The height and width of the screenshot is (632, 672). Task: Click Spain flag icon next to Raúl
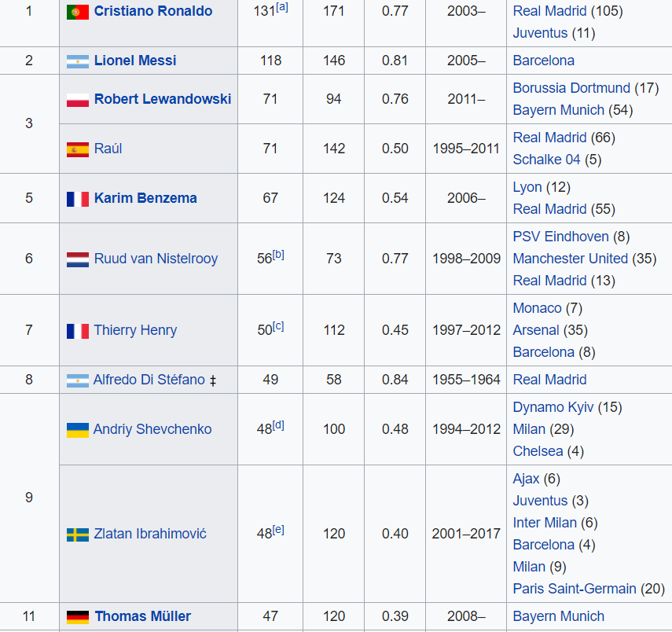(77, 149)
